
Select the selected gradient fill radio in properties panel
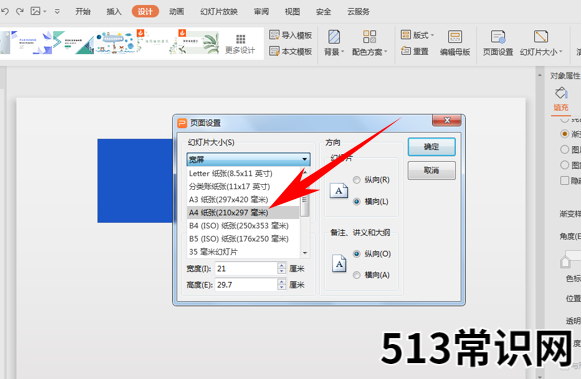click(565, 134)
